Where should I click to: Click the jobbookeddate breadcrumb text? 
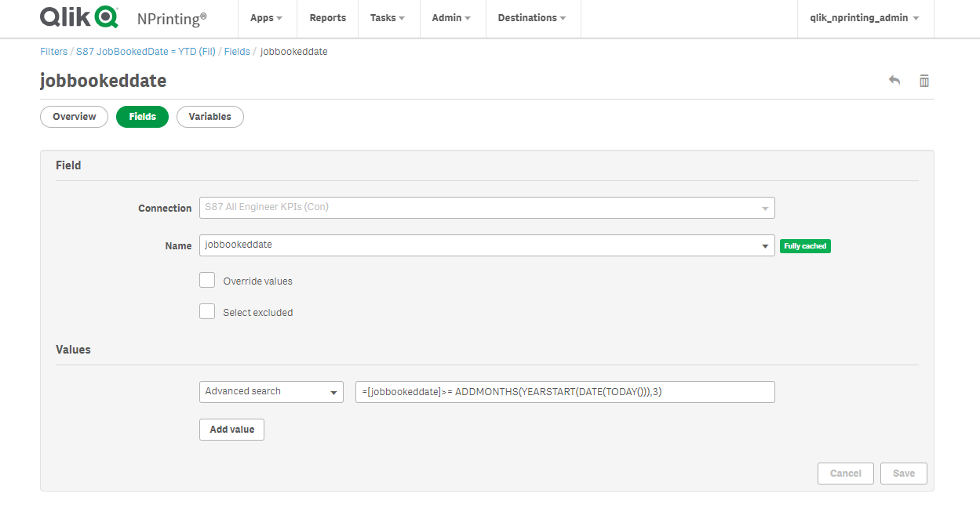[x=293, y=52]
